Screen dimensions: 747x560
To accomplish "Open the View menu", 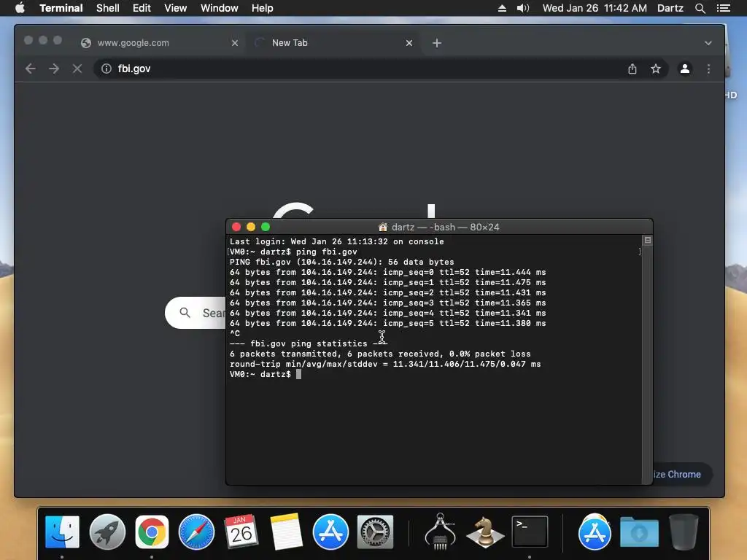I will (175, 8).
